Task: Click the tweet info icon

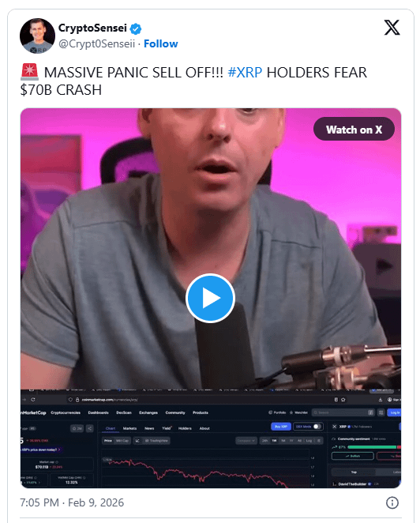Action: click(392, 502)
